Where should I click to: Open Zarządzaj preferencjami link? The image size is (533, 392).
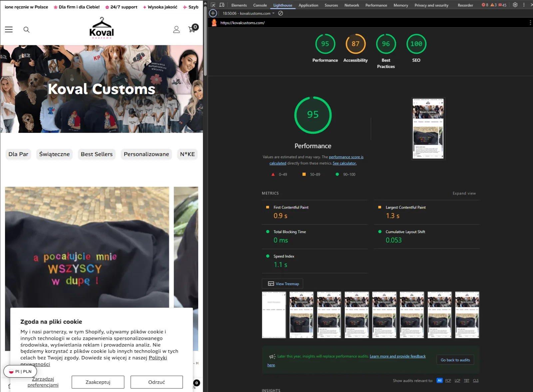(x=43, y=382)
